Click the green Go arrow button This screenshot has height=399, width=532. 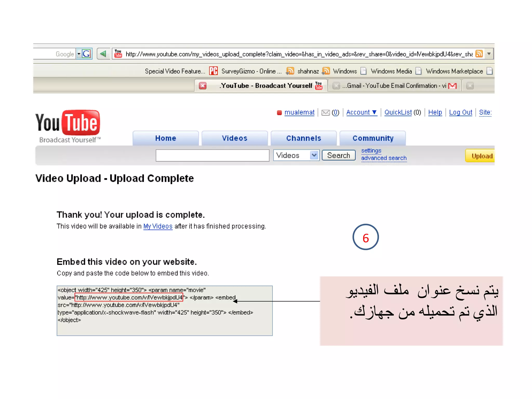pos(103,54)
